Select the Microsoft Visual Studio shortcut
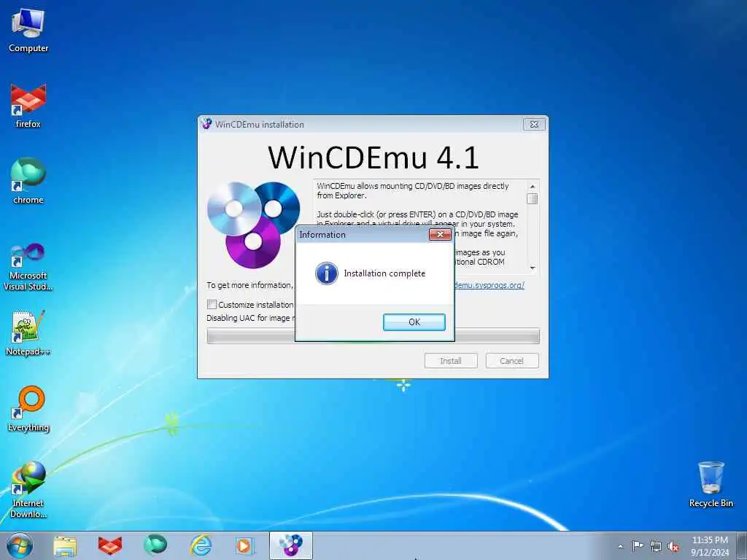 28,267
